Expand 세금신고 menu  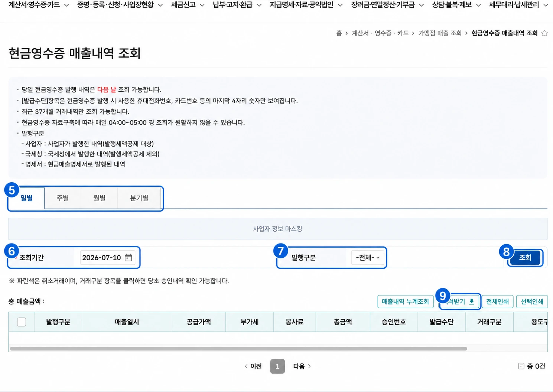point(188,5)
